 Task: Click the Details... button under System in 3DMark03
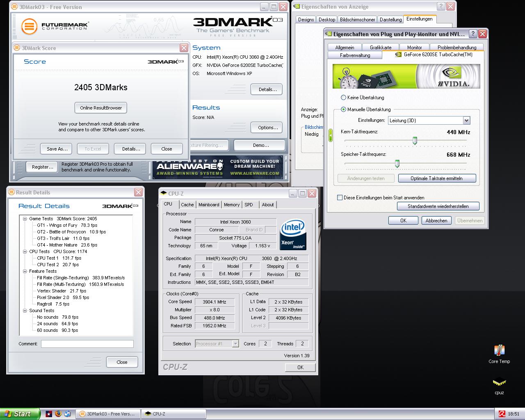267,89
